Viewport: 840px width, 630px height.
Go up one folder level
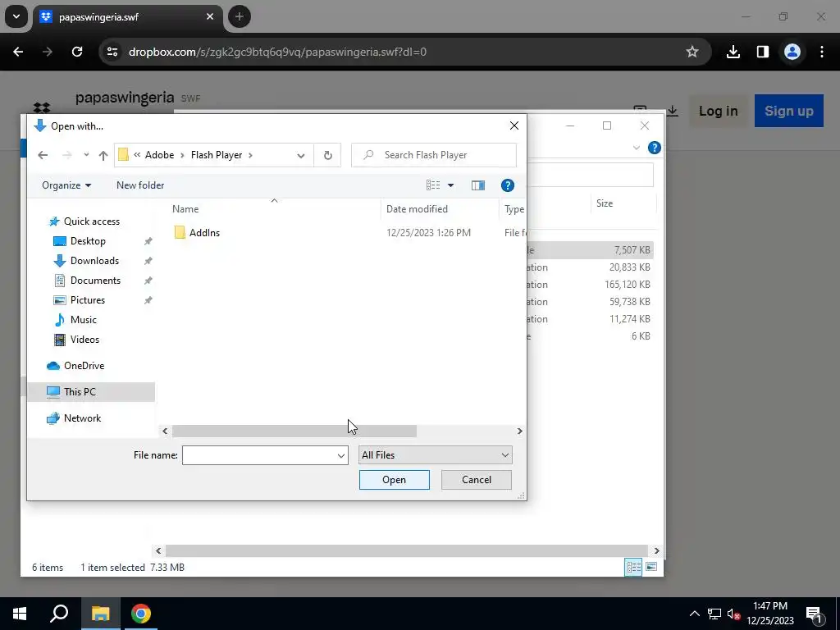pos(103,155)
